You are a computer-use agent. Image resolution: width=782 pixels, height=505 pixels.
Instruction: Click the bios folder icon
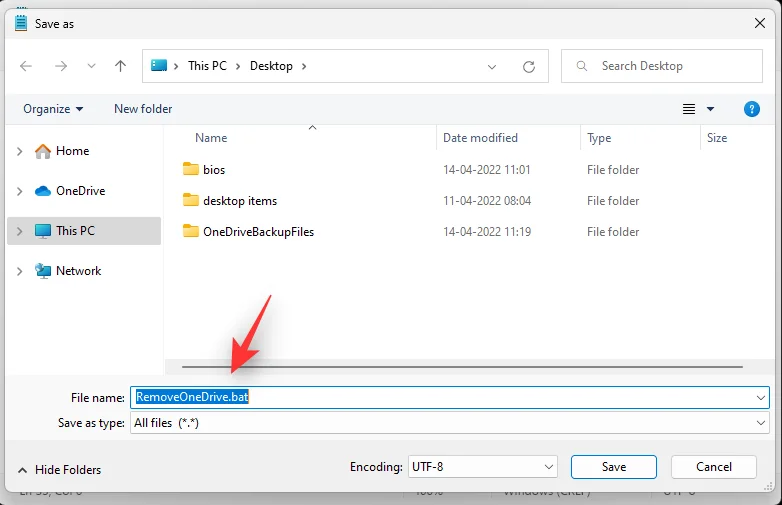(x=191, y=169)
